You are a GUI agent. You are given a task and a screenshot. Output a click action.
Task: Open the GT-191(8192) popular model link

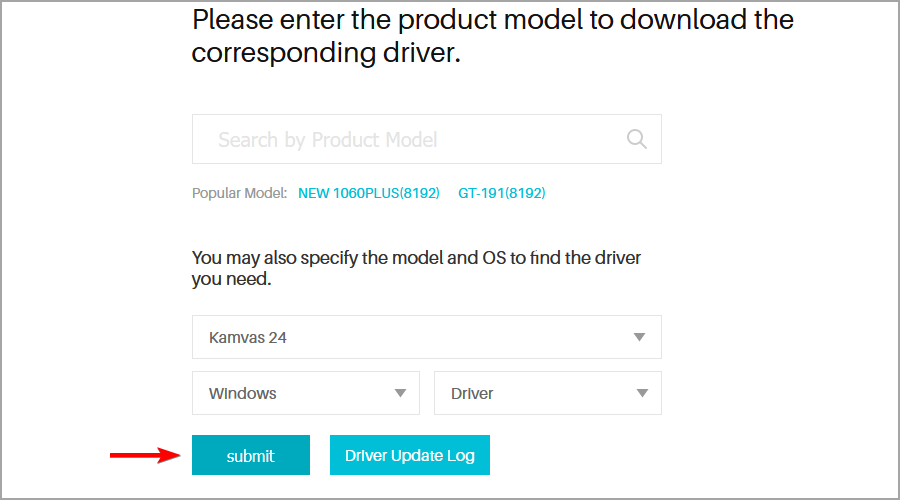tap(502, 193)
